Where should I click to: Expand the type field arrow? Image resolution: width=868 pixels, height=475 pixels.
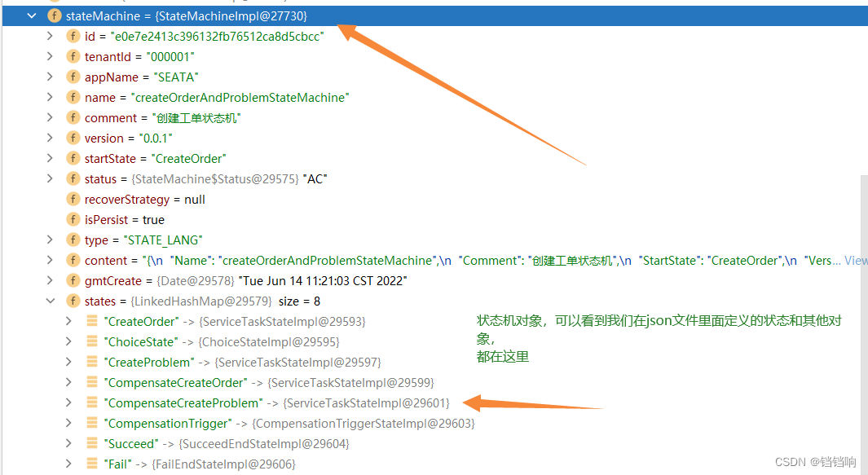[x=50, y=240]
